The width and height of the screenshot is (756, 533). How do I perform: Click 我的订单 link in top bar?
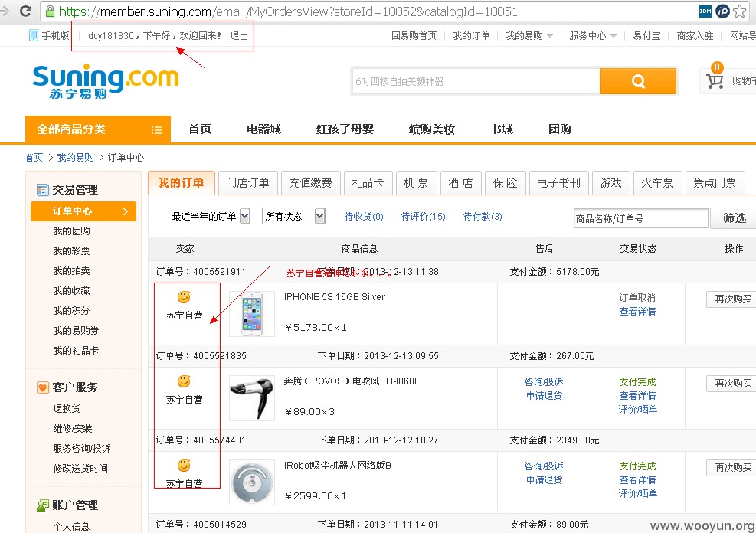pyautogui.click(x=471, y=36)
